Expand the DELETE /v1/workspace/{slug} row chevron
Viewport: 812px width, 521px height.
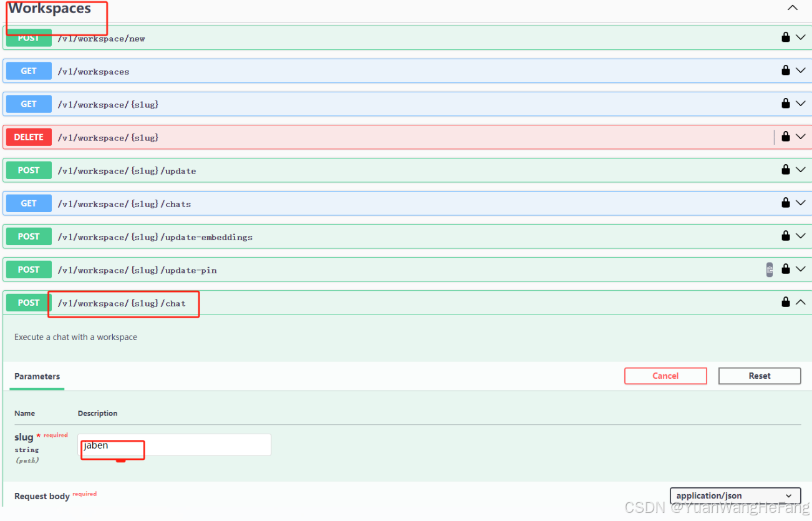point(801,137)
